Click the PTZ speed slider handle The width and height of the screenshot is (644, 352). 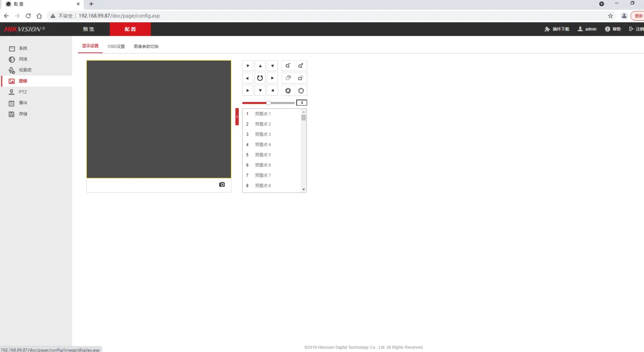(x=269, y=103)
